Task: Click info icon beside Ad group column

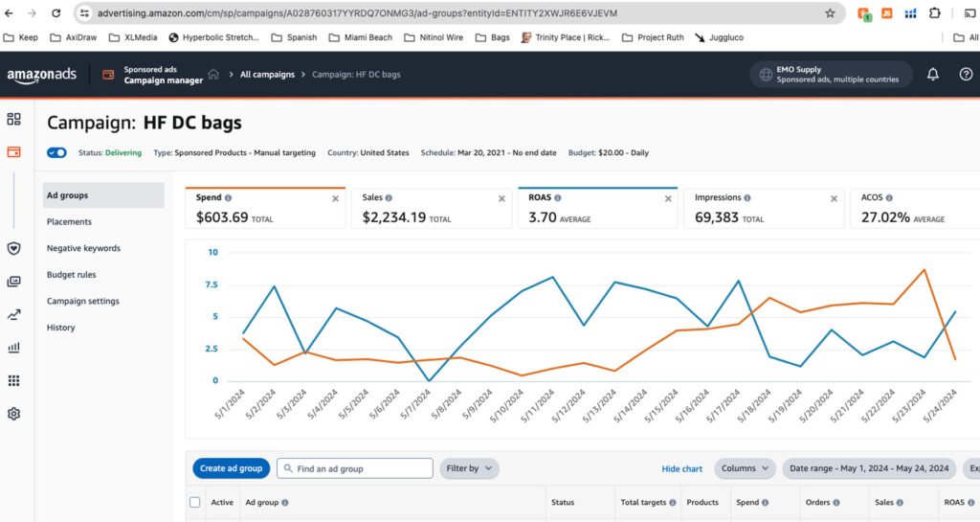Action: [285, 503]
